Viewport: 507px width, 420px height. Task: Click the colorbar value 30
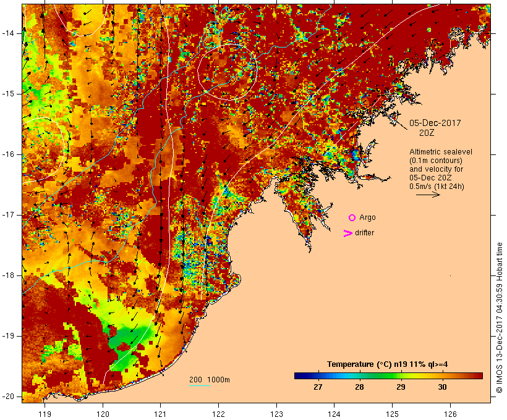(x=442, y=387)
